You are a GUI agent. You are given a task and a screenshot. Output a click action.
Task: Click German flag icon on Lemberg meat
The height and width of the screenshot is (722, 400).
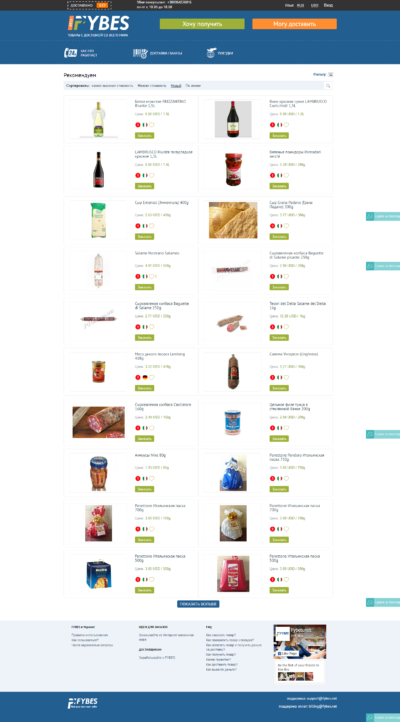[145, 378]
